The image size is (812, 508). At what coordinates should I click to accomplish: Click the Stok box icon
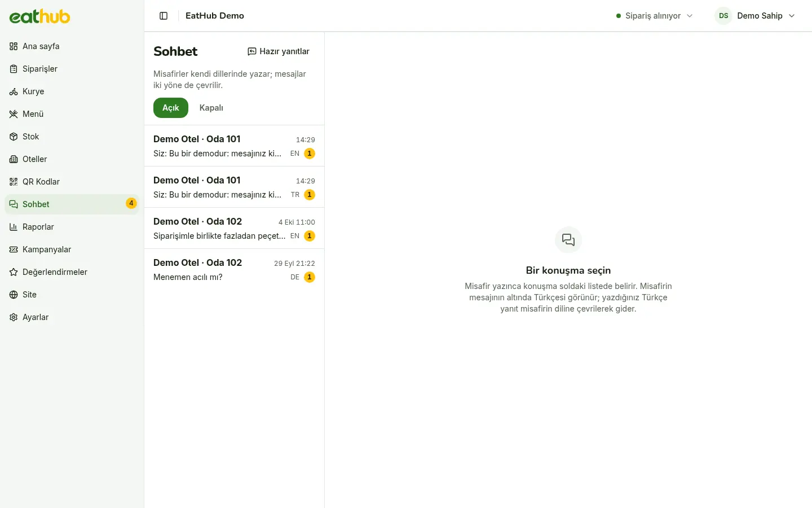pos(14,137)
